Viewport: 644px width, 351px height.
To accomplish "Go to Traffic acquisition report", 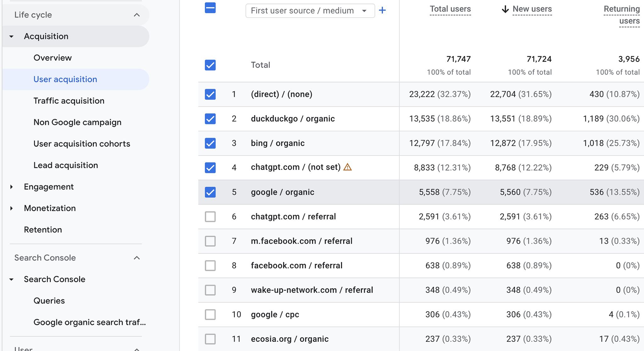I will [69, 101].
